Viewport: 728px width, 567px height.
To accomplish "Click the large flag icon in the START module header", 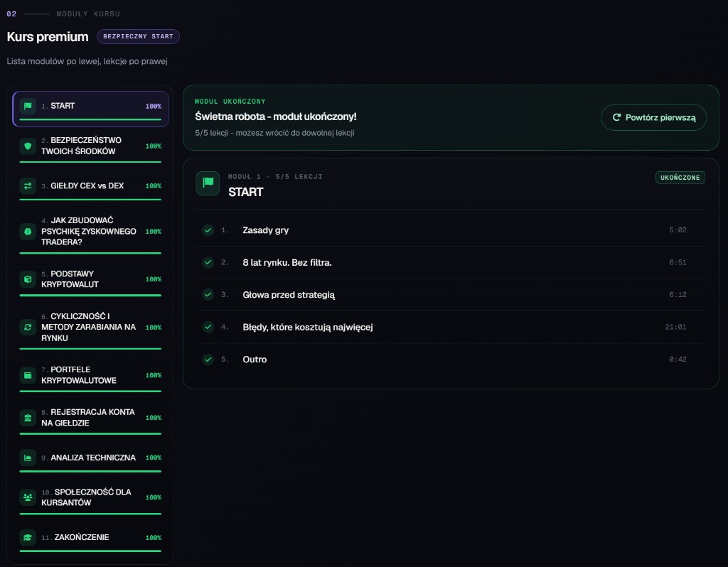I will (208, 183).
